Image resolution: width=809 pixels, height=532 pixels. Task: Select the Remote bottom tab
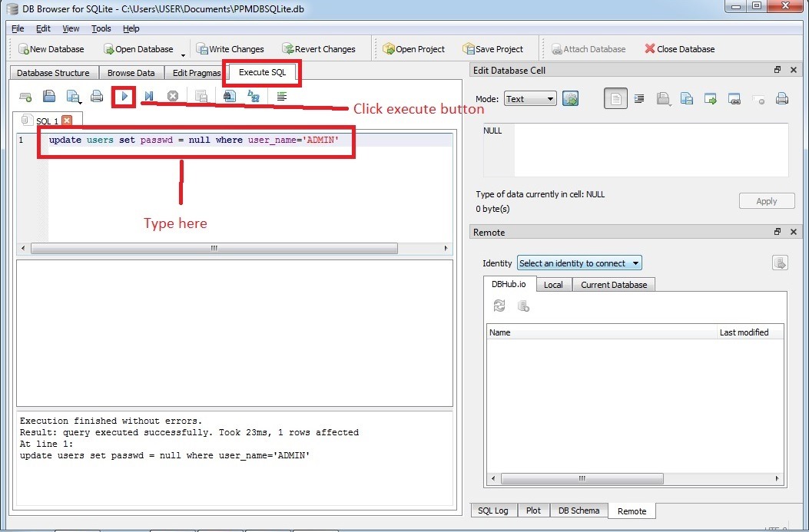click(632, 511)
